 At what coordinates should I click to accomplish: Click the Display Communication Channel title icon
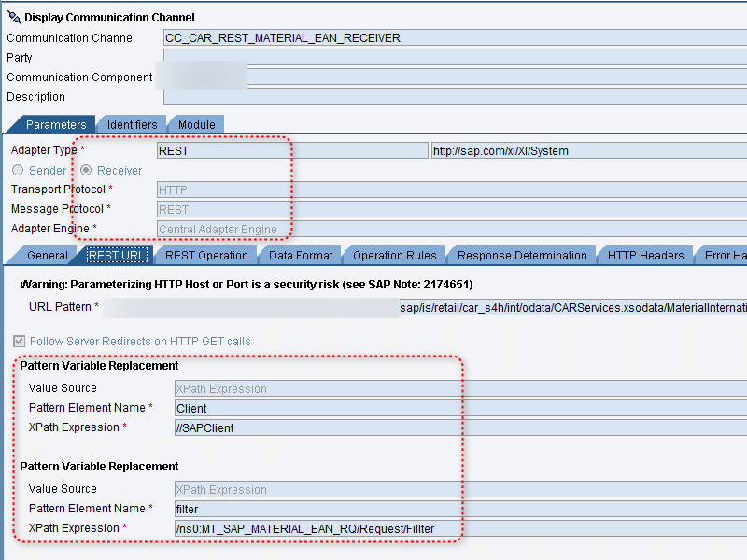[x=13, y=17]
